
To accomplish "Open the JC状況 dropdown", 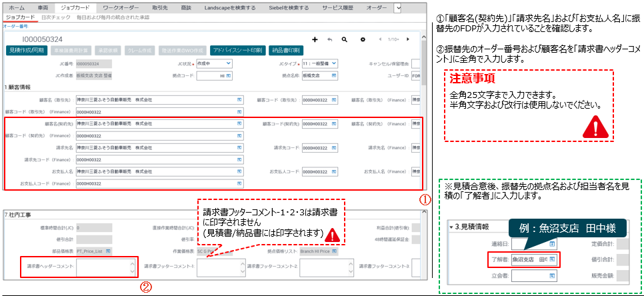I will click(213, 63).
